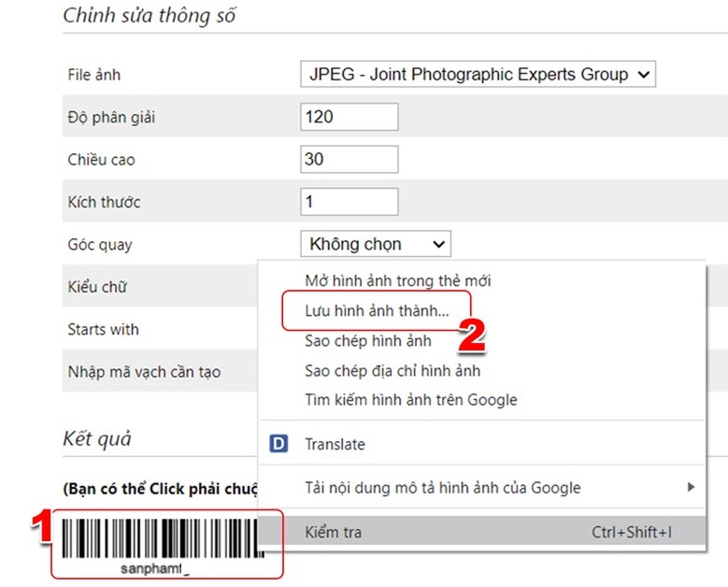This screenshot has height=587, width=728.
Task: Click the Độ phân giải field showing 120
Action: 350,117
